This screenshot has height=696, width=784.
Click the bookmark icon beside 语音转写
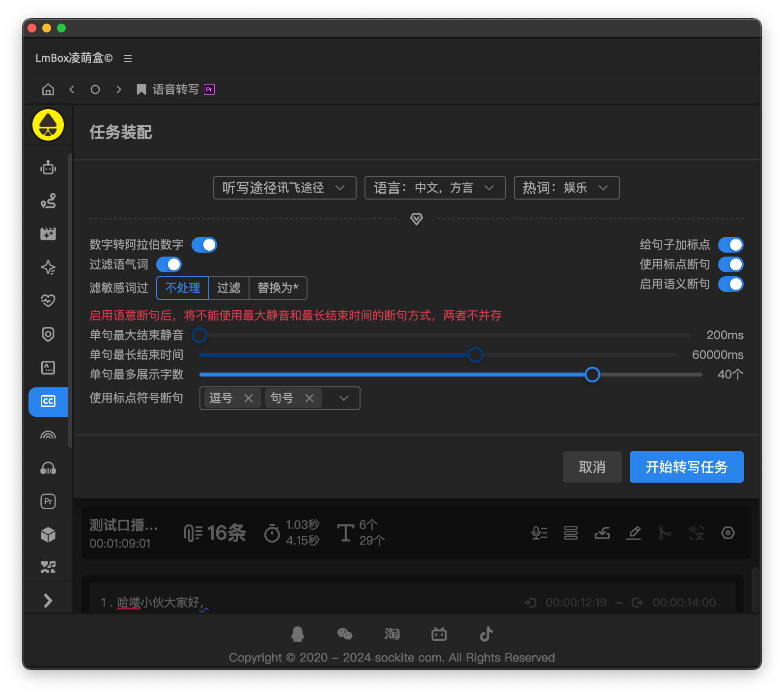141,89
